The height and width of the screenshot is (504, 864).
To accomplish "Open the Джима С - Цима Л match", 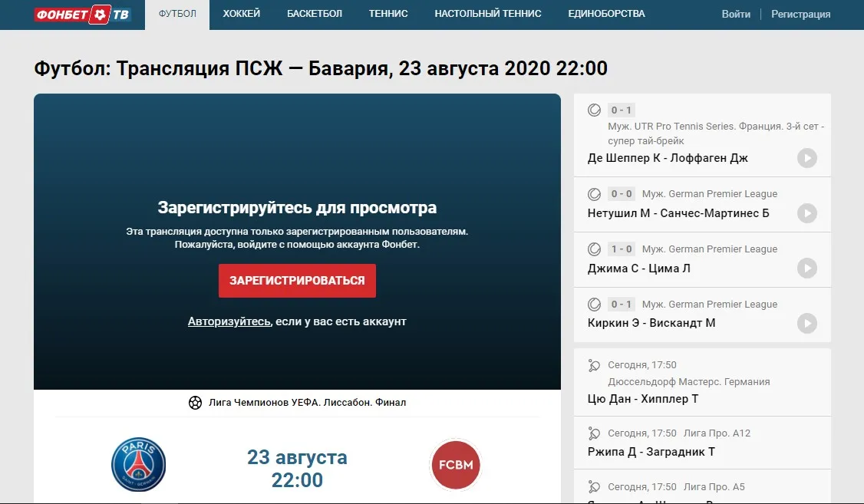I will click(x=638, y=268).
